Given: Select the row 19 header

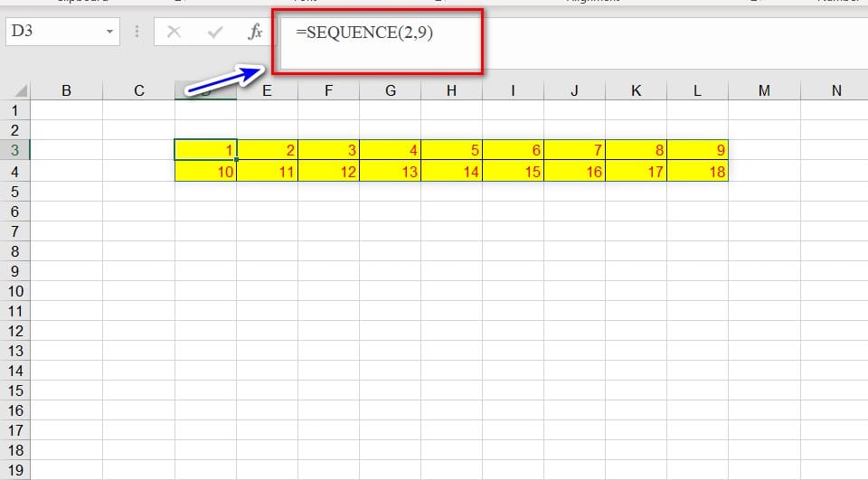Looking at the screenshot, I should (14, 471).
